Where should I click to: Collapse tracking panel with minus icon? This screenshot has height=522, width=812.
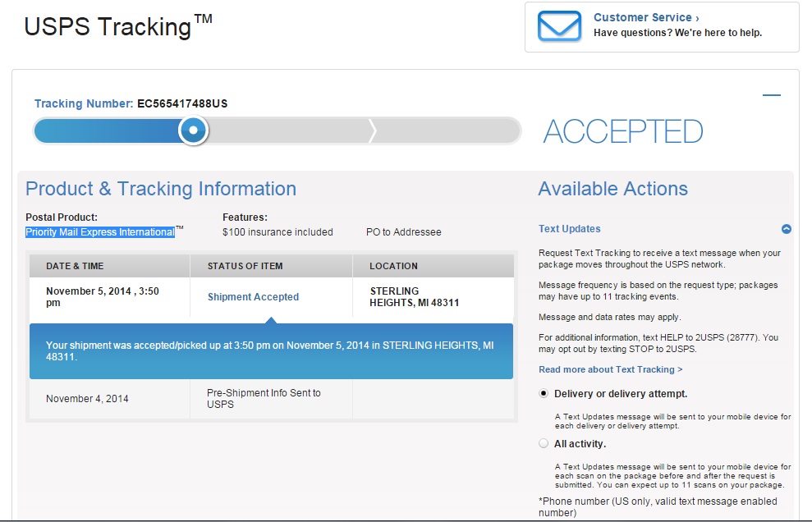point(771,95)
